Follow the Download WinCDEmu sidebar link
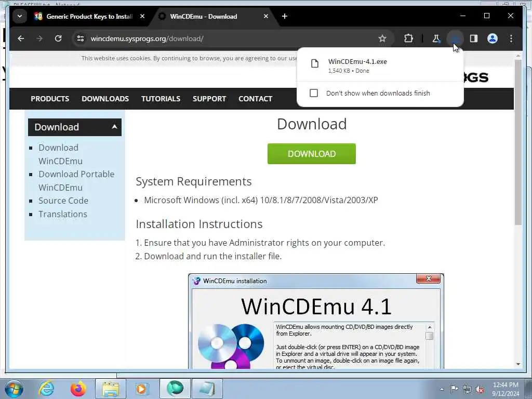Image resolution: width=532 pixels, height=399 pixels. [x=60, y=154]
